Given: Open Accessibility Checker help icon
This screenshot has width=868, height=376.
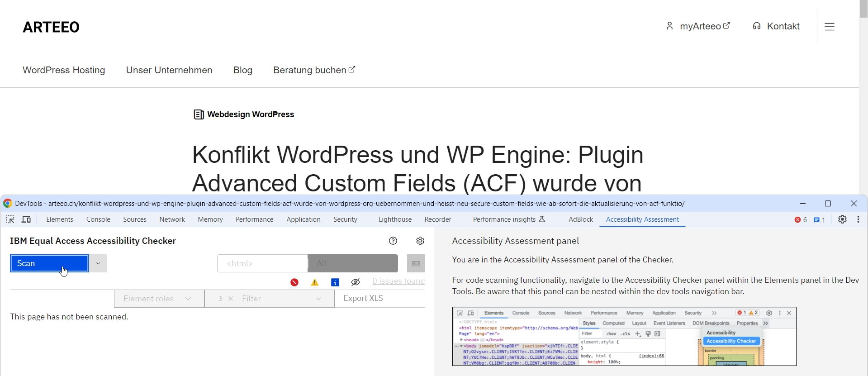Looking at the screenshot, I should click(x=393, y=241).
